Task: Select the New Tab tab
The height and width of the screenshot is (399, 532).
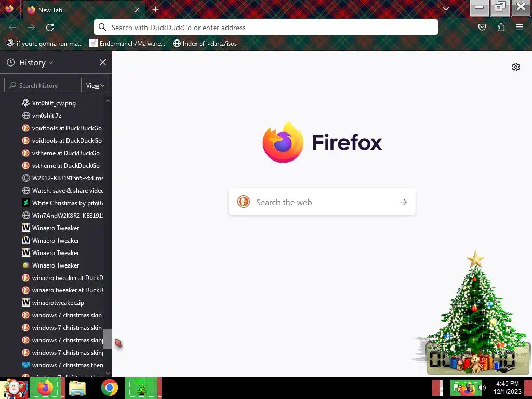Action: [x=84, y=10]
